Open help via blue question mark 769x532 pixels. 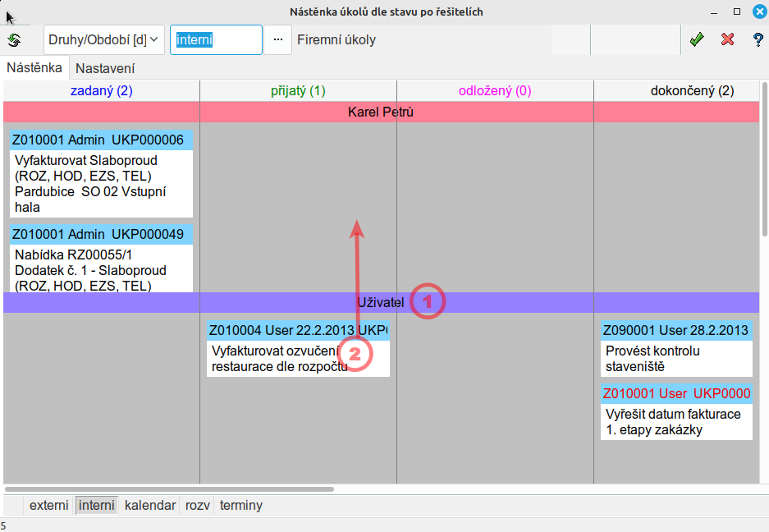point(758,39)
